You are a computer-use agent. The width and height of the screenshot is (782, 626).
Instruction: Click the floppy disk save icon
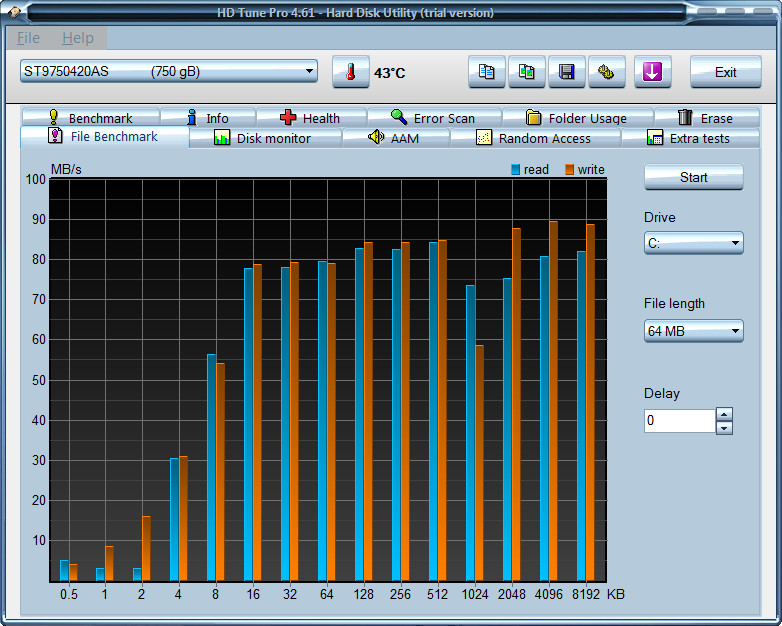567,72
